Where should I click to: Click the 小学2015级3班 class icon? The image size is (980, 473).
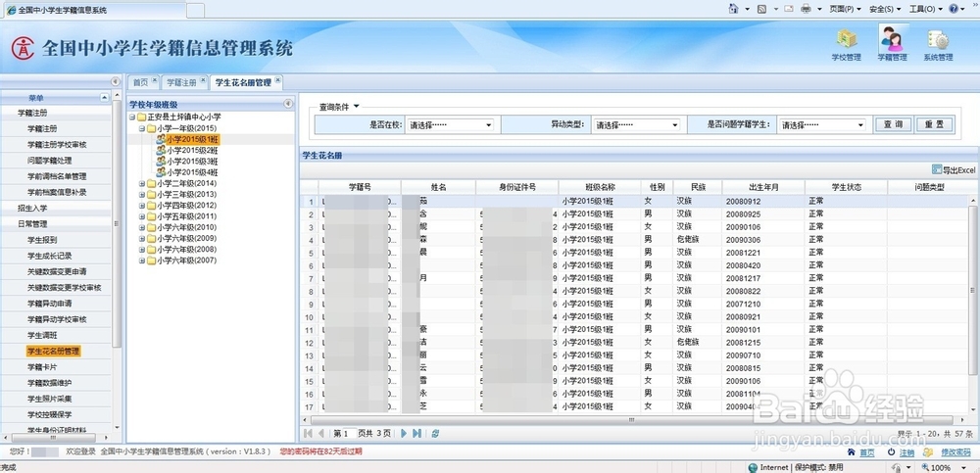click(161, 162)
